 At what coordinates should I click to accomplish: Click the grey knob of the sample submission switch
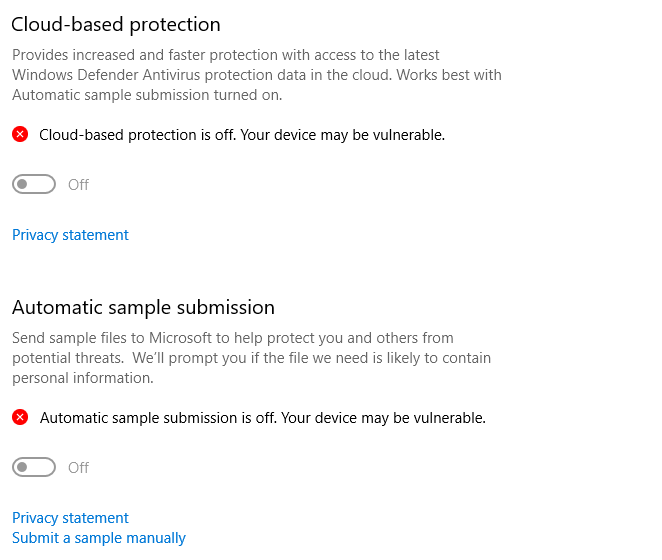(23, 468)
